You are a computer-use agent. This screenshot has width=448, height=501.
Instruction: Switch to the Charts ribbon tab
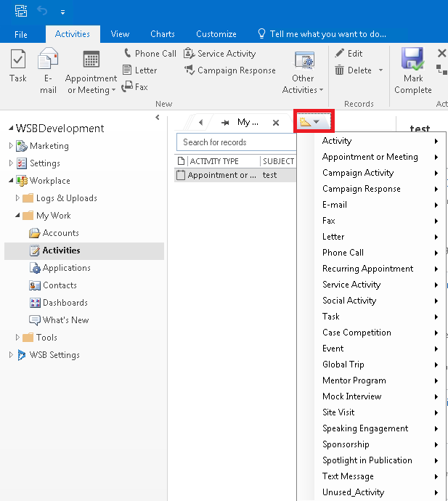(163, 34)
